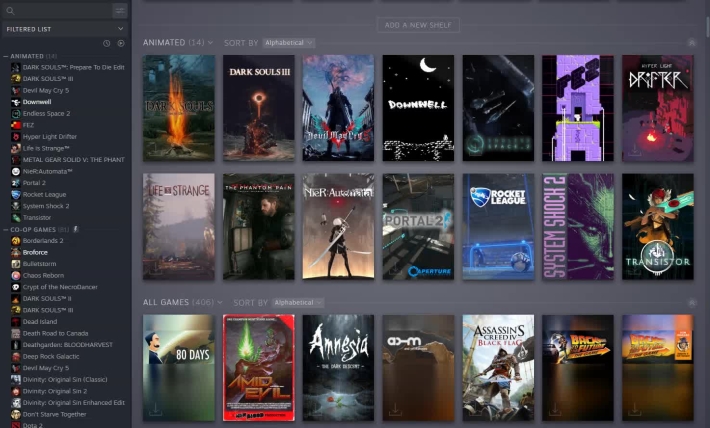Toggle sort by recent activity clock
This screenshot has height=428, width=710.
point(107,43)
